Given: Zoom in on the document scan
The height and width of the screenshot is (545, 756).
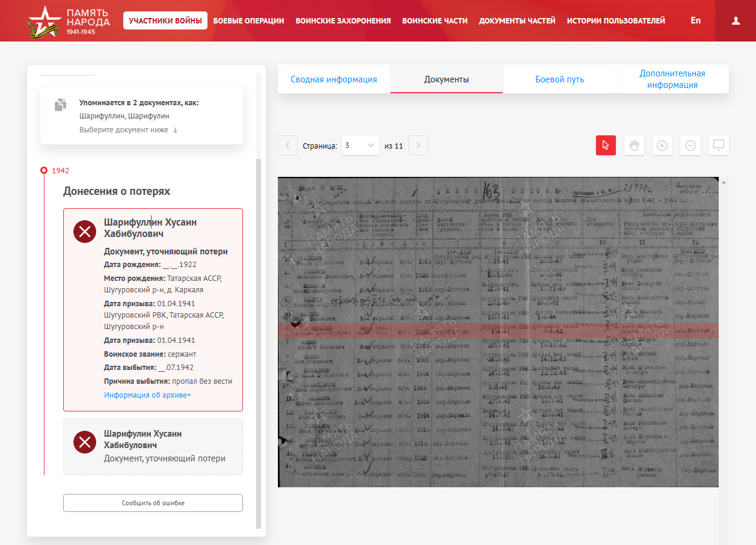Looking at the screenshot, I should pyautogui.click(x=662, y=146).
